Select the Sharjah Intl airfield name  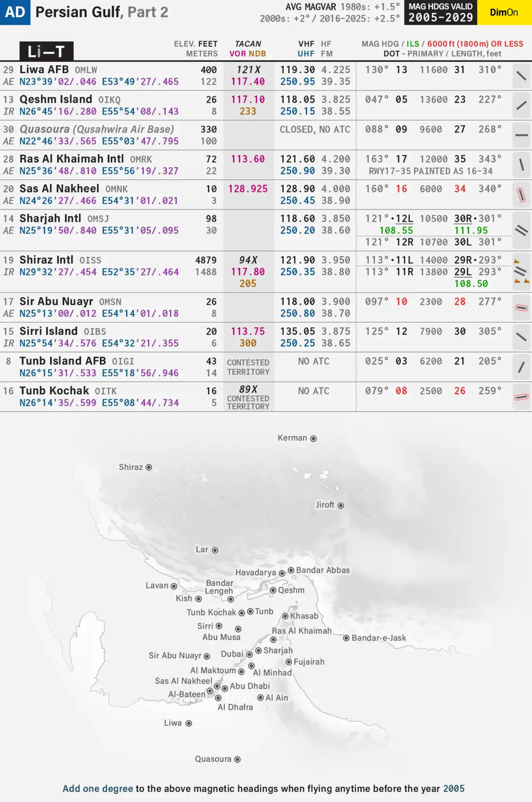pyautogui.click(x=50, y=219)
